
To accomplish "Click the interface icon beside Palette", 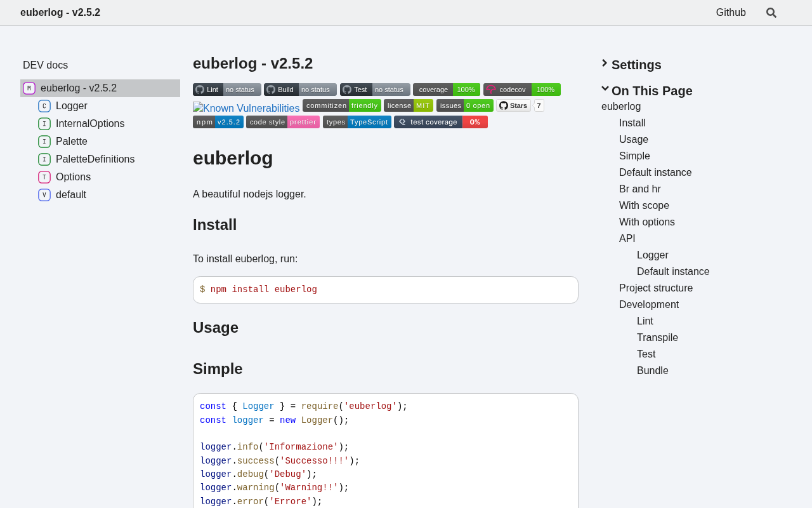I will pyautogui.click(x=44, y=142).
